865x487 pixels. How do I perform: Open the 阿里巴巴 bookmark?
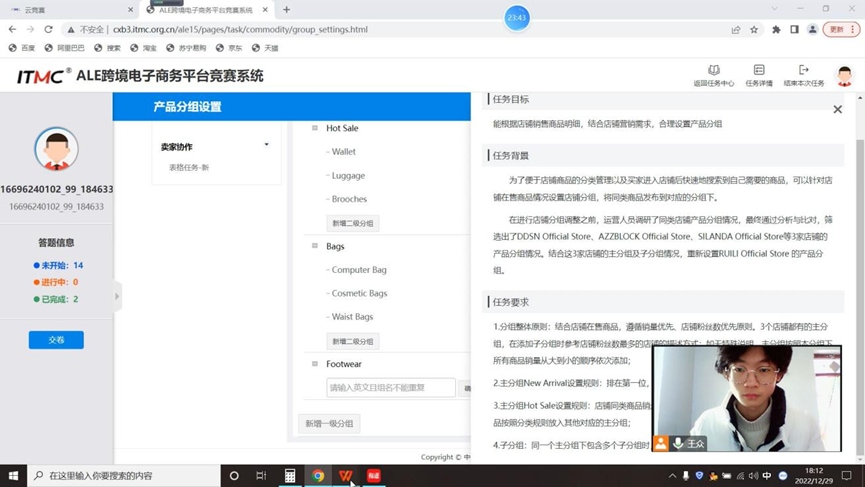[65, 48]
